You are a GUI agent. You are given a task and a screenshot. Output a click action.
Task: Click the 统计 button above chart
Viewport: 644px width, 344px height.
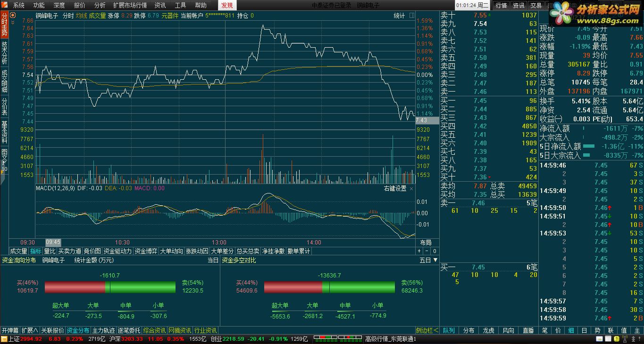[399, 16]
